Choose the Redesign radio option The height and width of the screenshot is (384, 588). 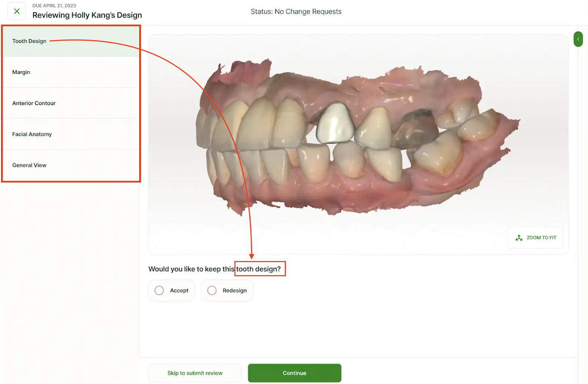point(212,290)
